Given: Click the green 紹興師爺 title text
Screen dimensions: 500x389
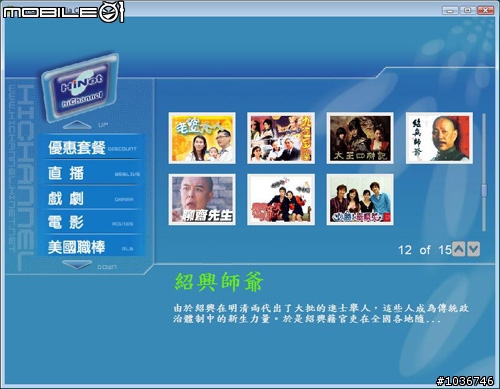Looking at the screenshot, I should 219,282.
